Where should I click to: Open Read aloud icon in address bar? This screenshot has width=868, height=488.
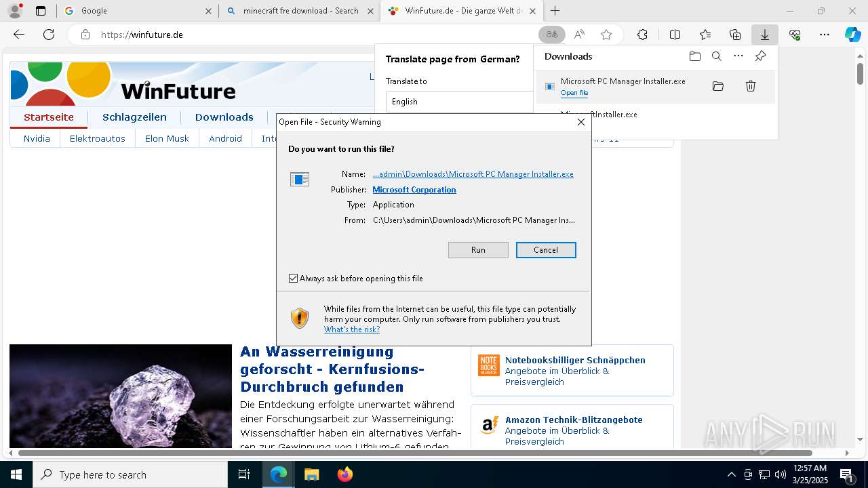pyautogui.click(x=579, y=35)
